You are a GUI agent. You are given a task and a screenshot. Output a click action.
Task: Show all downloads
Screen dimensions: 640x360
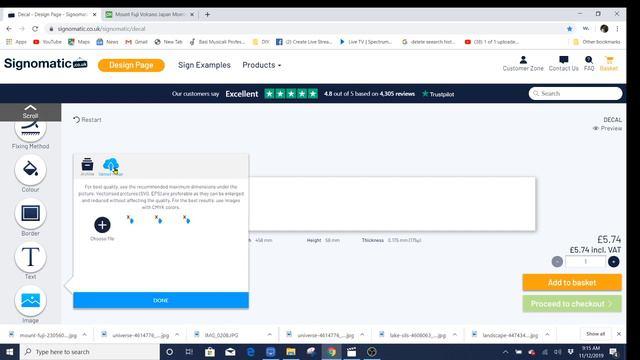(596, 334)
